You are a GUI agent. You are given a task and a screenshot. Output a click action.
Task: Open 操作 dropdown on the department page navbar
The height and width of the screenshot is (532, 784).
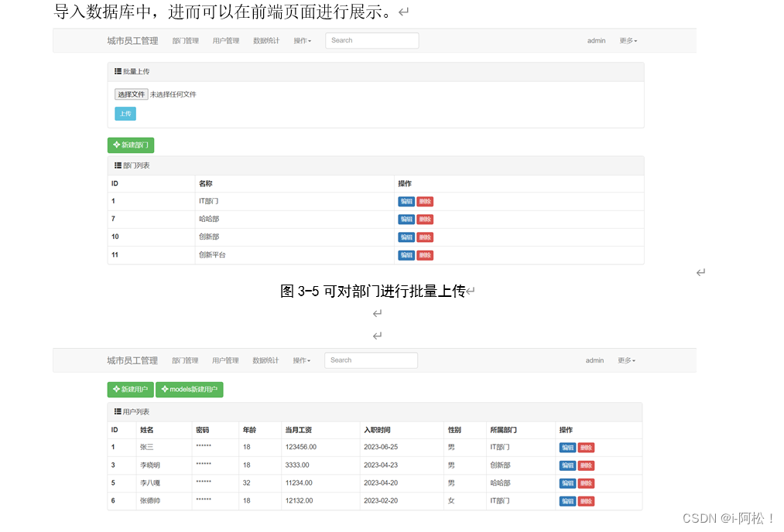302,41
